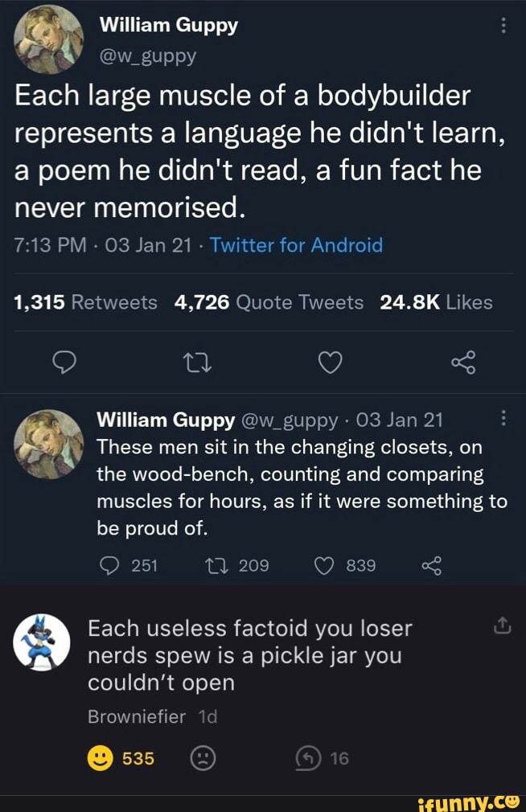Viewport: 526px width, 812px height.
Task: View the 4,726 Quote Tweets
Action: (268, 301)
